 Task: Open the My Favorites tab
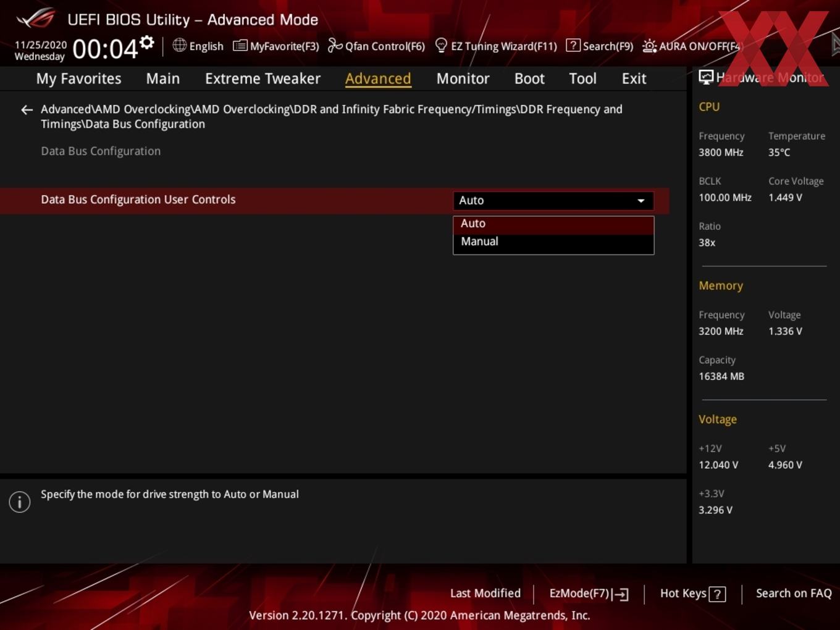[78, 78]
